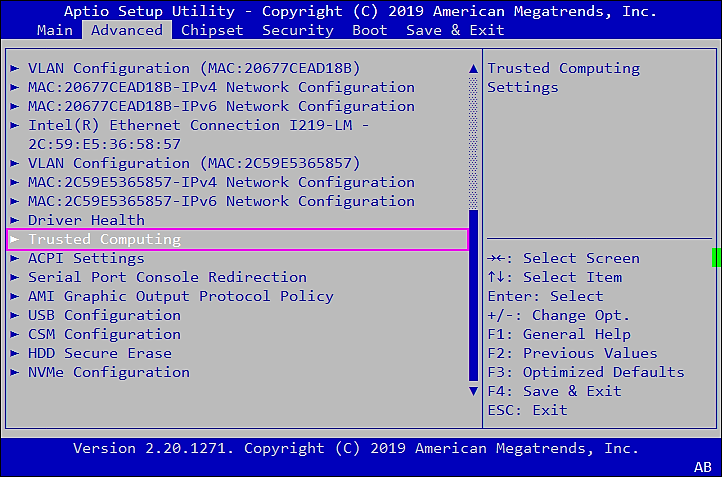Open AMI Graphic Output Protocol Policy

pyautogui.click(x=180, y=296)
